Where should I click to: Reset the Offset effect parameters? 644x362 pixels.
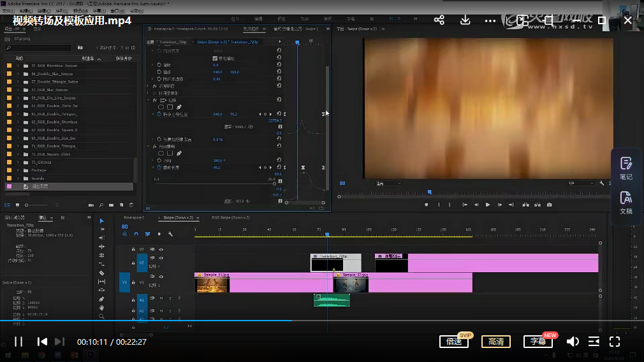[279, 99]
